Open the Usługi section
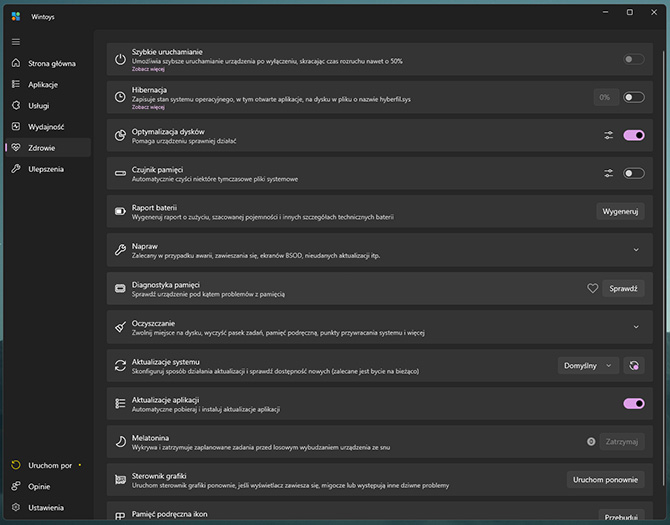This screenshot has height=525, width=670. pyautogui.click(x=48, y=106)
